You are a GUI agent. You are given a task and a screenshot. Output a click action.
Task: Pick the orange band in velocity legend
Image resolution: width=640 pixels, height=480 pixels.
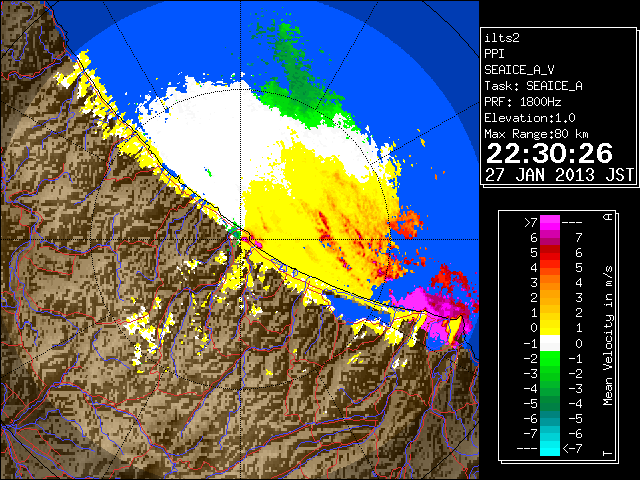click(550, 283)
